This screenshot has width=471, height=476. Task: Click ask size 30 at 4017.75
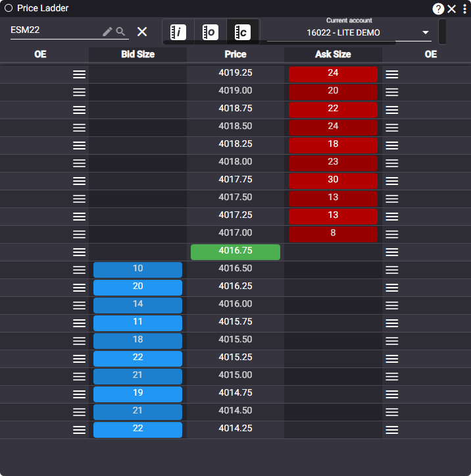click(x=333, y=181)
